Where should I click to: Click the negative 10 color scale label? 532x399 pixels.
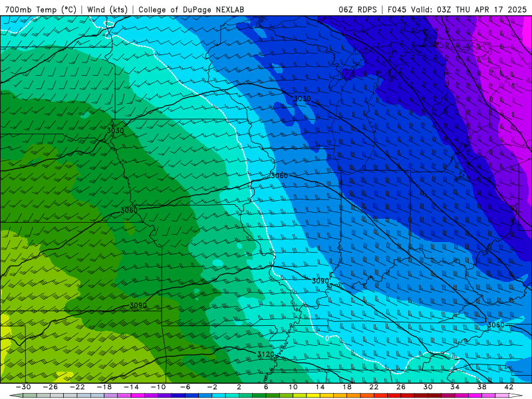(158, 387)
